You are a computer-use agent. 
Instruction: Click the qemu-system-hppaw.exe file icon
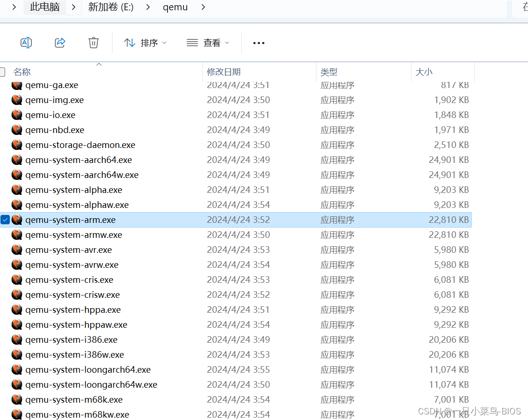coord(17,324)
